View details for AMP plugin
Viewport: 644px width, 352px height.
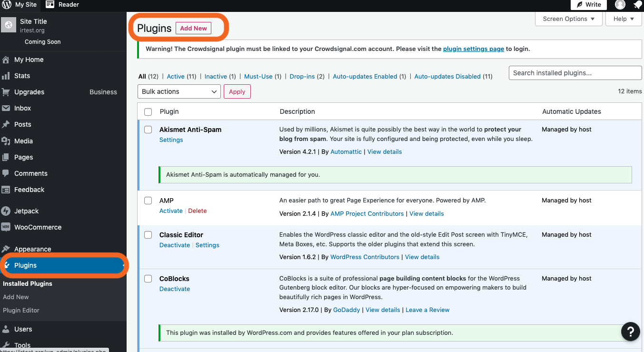(426, 214)
